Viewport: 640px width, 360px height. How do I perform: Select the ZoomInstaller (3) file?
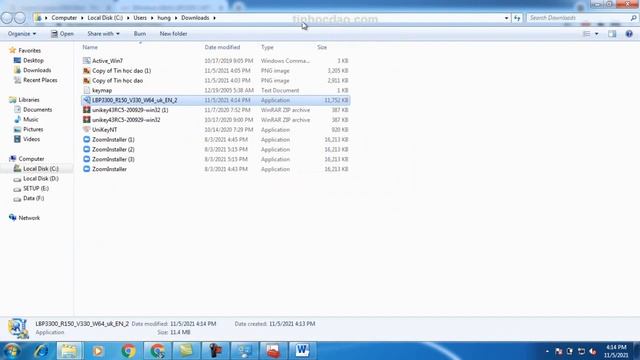(113, 159)
